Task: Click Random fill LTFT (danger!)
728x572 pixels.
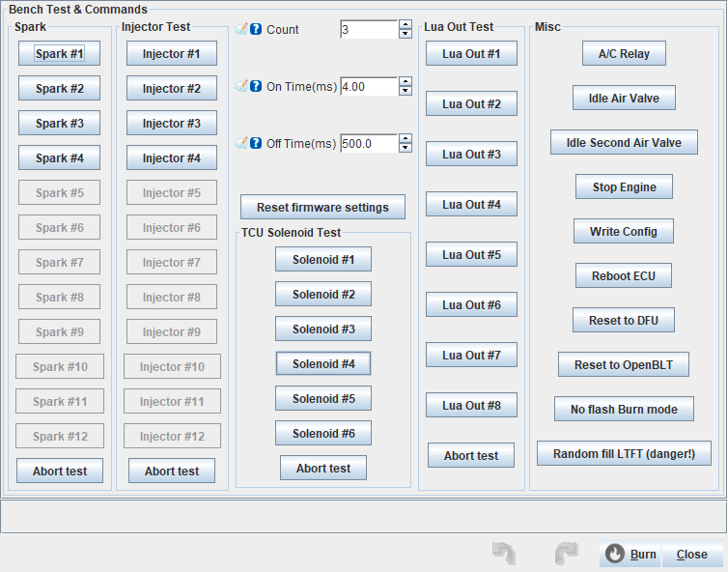Action: 624,453
